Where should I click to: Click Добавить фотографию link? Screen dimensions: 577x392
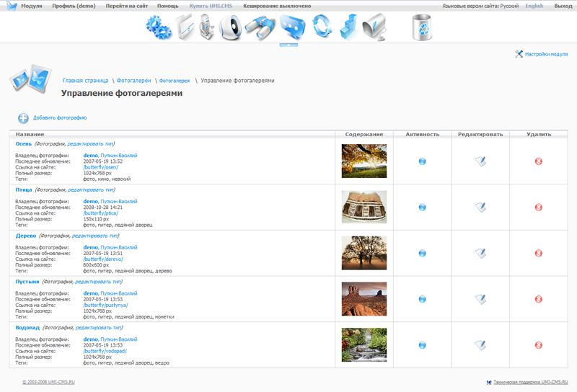60,117
